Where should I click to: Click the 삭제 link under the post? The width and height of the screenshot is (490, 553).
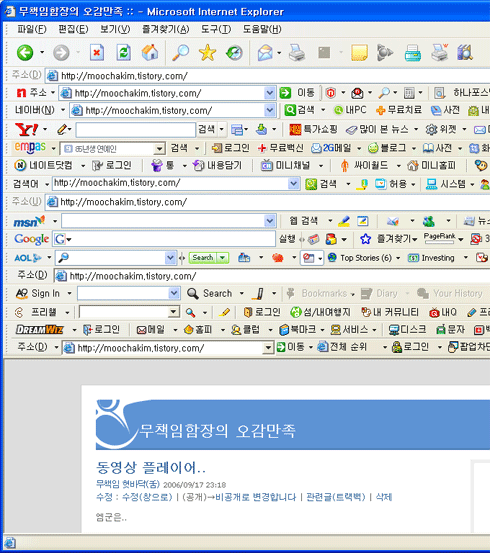coord(384,497)
